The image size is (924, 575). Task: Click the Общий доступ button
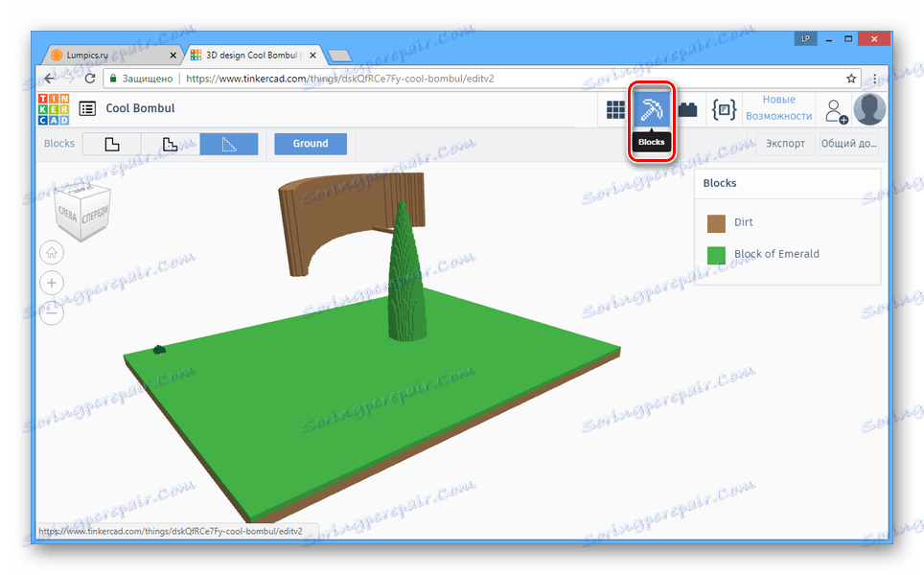(849, 144)
